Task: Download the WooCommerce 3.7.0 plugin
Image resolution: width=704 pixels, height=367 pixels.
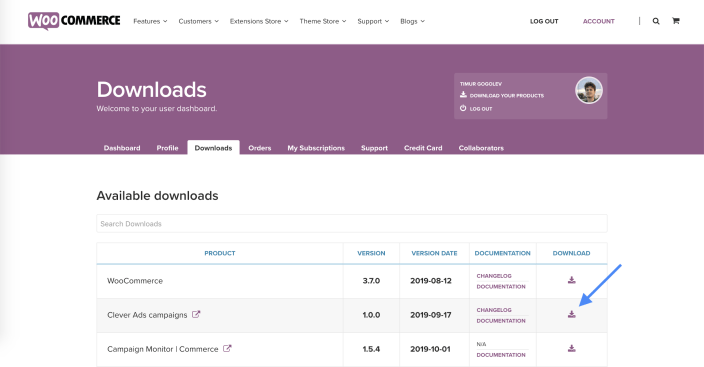Action: point(572,280)
